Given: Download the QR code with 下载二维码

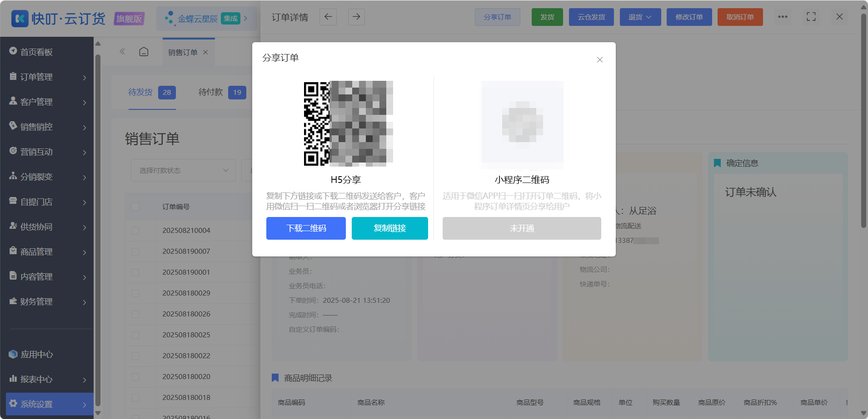Looking at the screenshot, I should click(x=306, y=228).
